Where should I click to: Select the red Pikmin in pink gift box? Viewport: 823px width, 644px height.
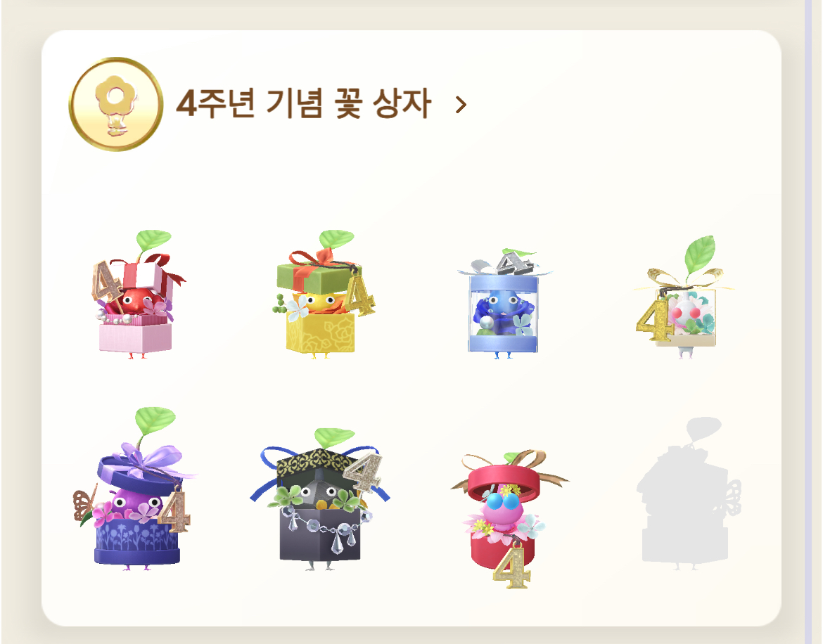click(x=137, y=295)
